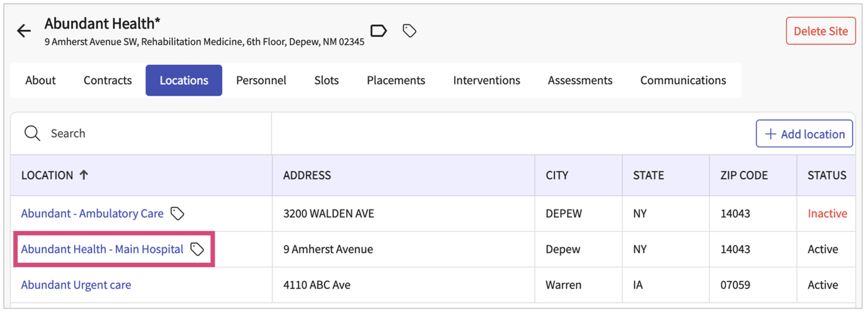Click the magnifying glass search icon
The height and width of the screenshot is (313, 868).
pyautogui.click(x=32, y=133)
